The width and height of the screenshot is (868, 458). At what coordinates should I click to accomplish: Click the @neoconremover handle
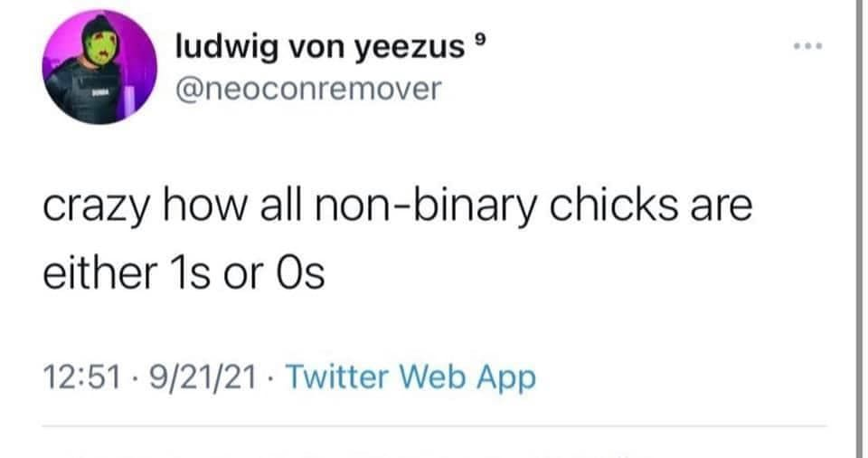pos(307,89)
